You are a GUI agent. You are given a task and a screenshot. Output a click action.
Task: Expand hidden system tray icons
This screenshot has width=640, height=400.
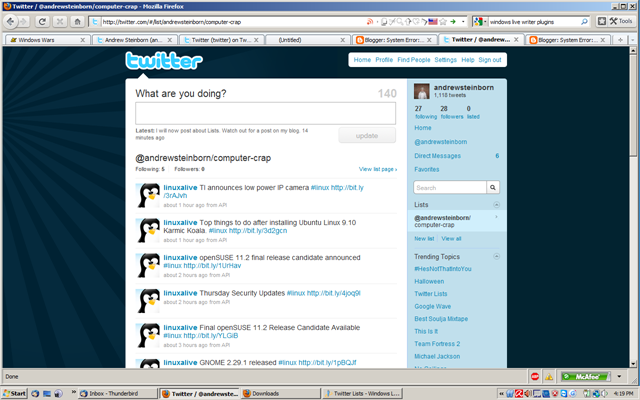(501, 393)
